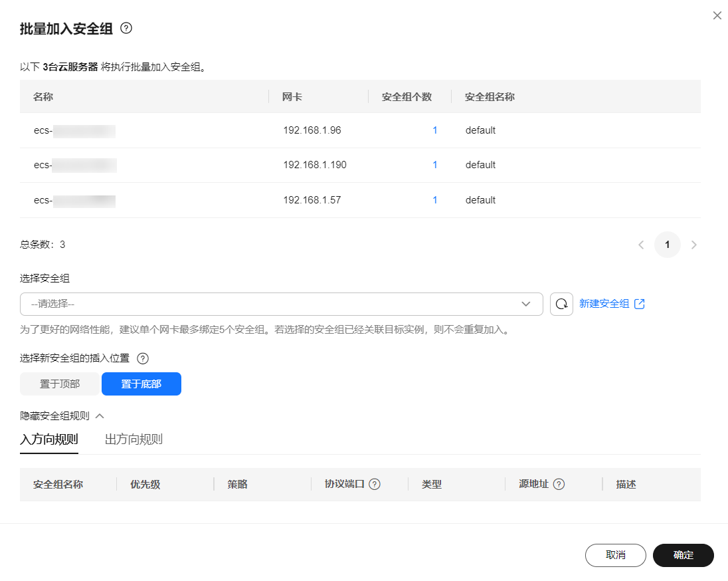The height and width of the screenshot is (581, 728).
Task: Click the blue 1 link for server 192.168.1.96
Action: click(x=435, y=130)
